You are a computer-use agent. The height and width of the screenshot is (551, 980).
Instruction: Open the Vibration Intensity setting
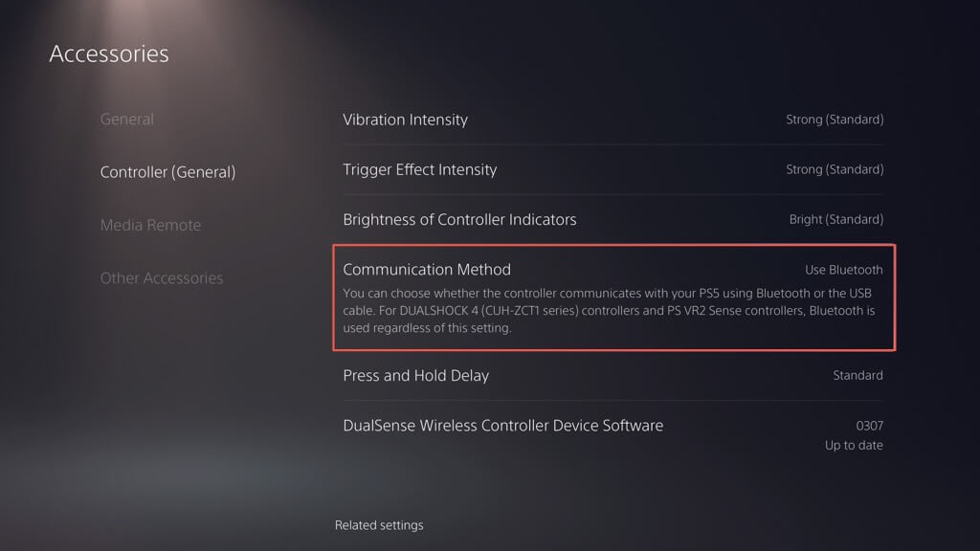(x=405, y=120)
